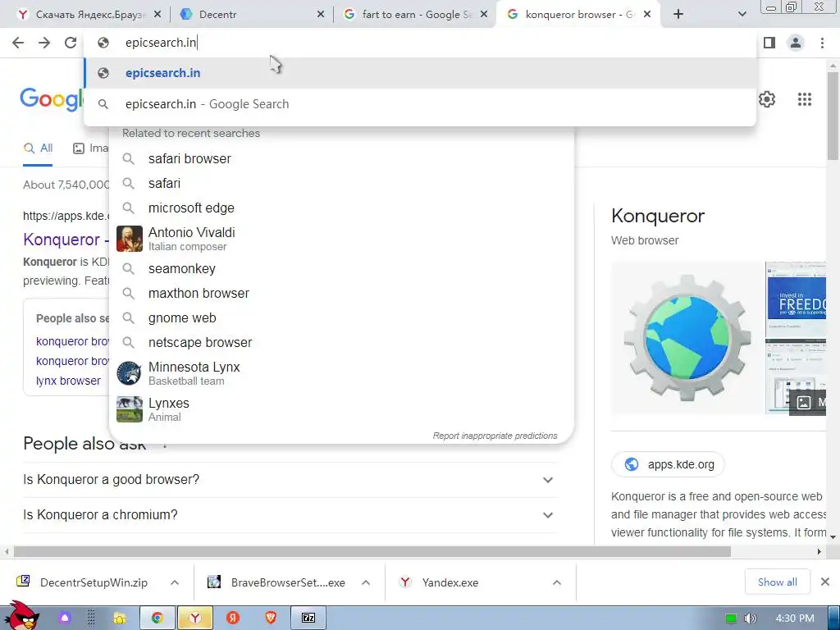Viewport: 840px width, 630px height.
Task: Open the 4:30 PM system clock
Action: 795,619
